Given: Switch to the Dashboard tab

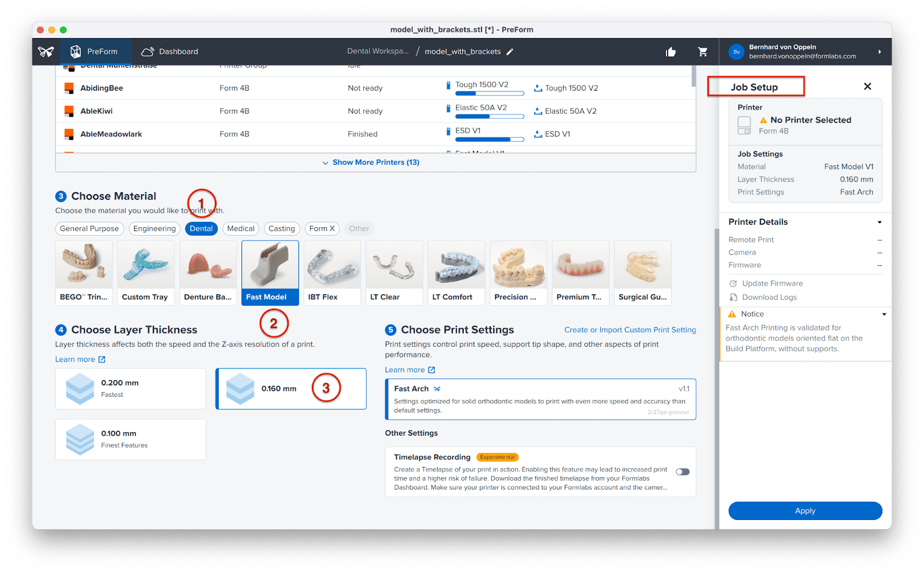Looking at the screenshot, I should point(170,52).
